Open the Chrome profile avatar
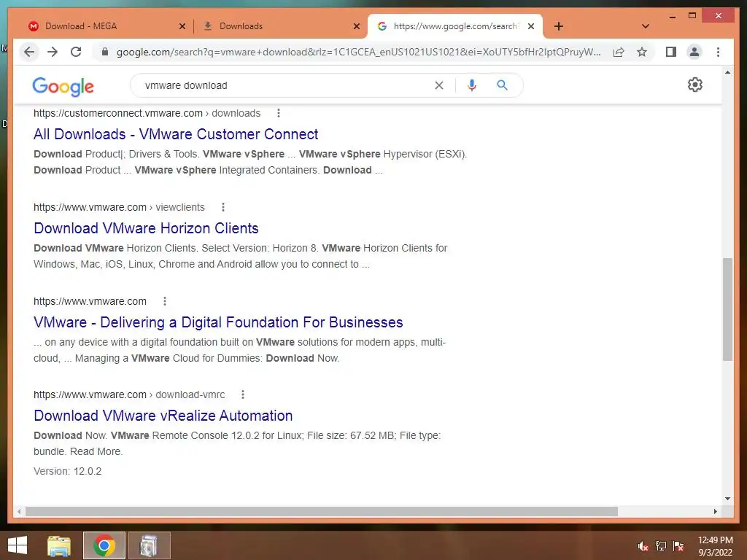The width and height of the screenshot is (747, 560). point(694,52)
